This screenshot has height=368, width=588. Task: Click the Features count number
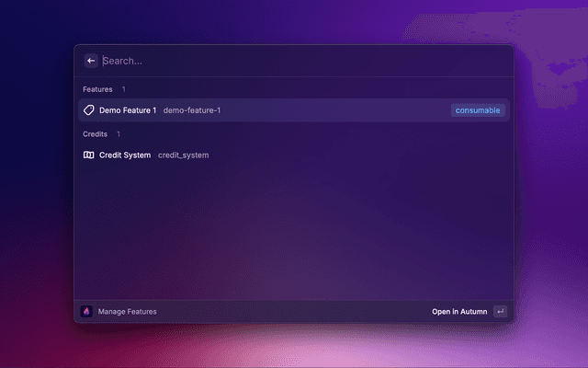(124, 89)
